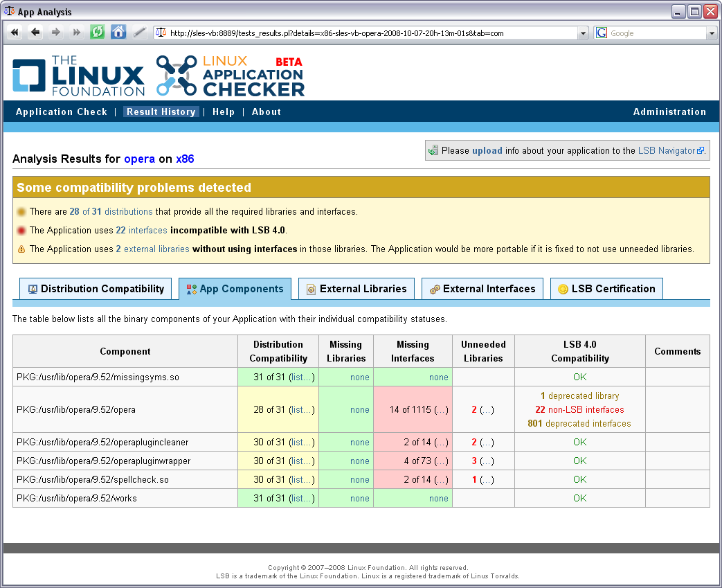722x588 pixels.
Task: Open distribution list link for missingsyms.so row
Action: coord(302,377)
